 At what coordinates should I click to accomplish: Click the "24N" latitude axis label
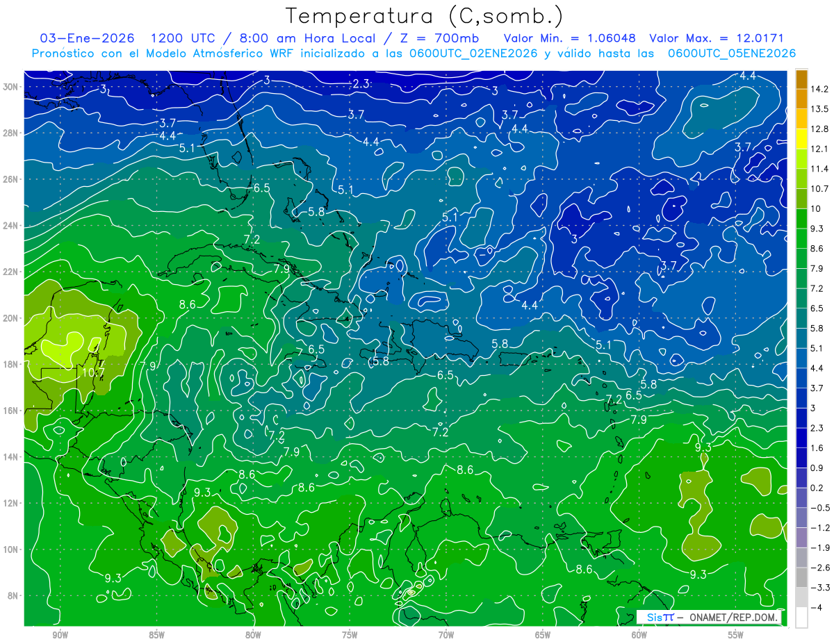pyautogui.click(x=12, y=225)
